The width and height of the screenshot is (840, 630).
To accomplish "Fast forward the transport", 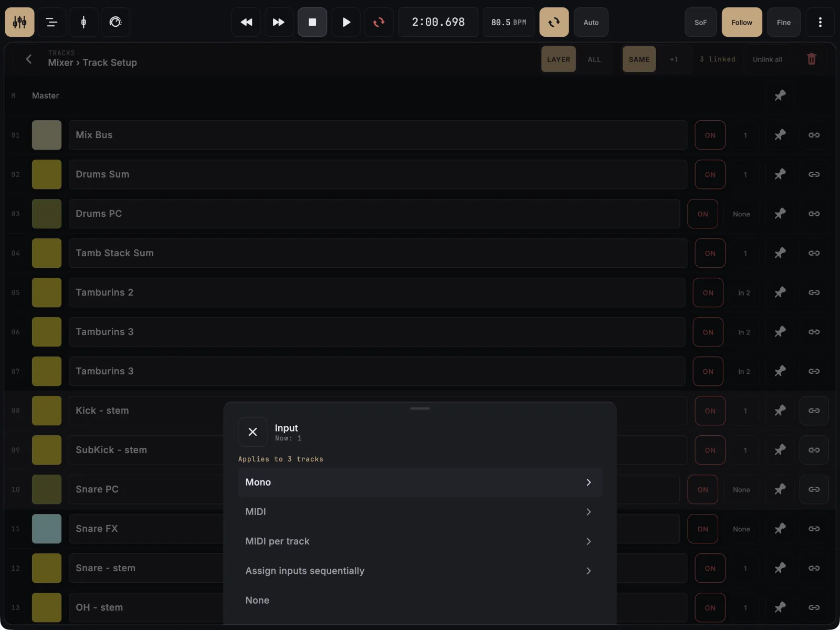I will pyautogui.click(x=279, y=22).
